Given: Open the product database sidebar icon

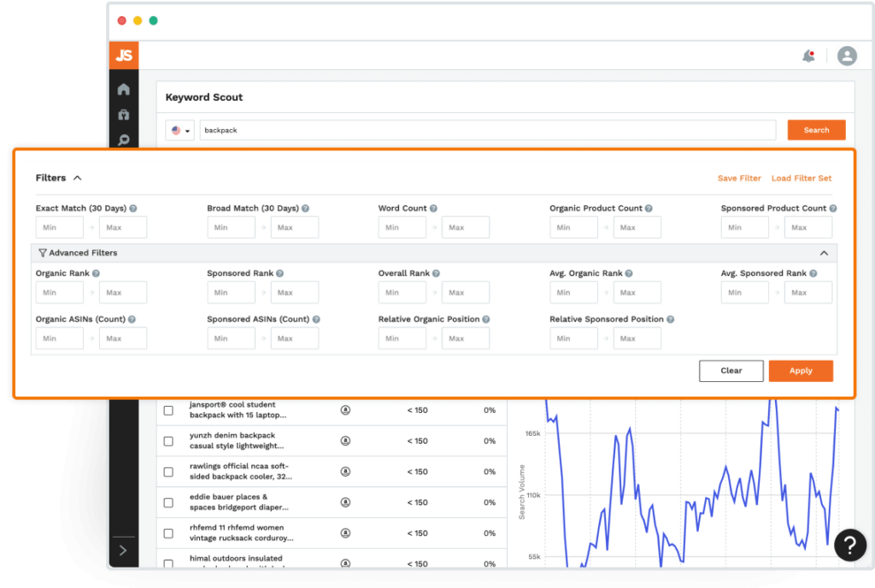Looking at the screenshot, I should tap(124, 115).
